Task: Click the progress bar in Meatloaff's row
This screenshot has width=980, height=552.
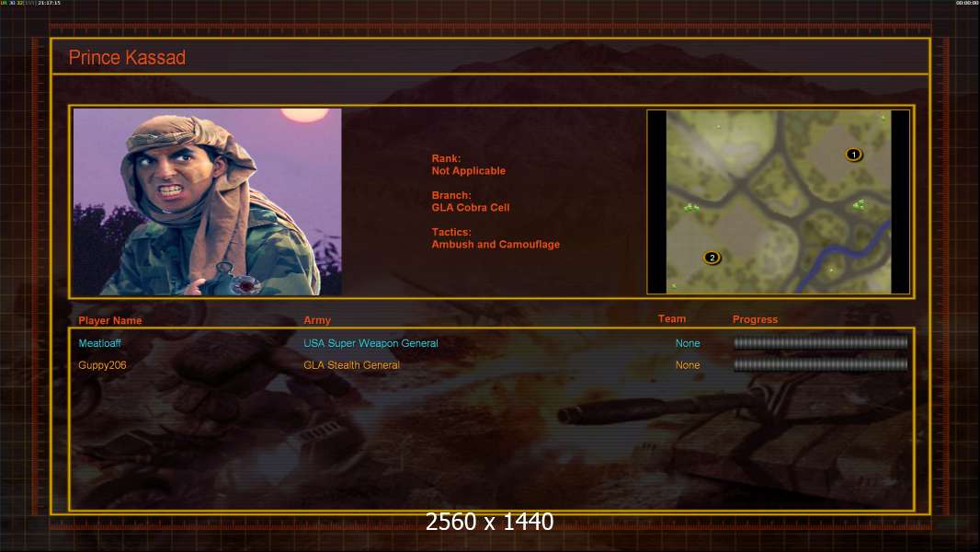Action: click(x=820, y=342)
